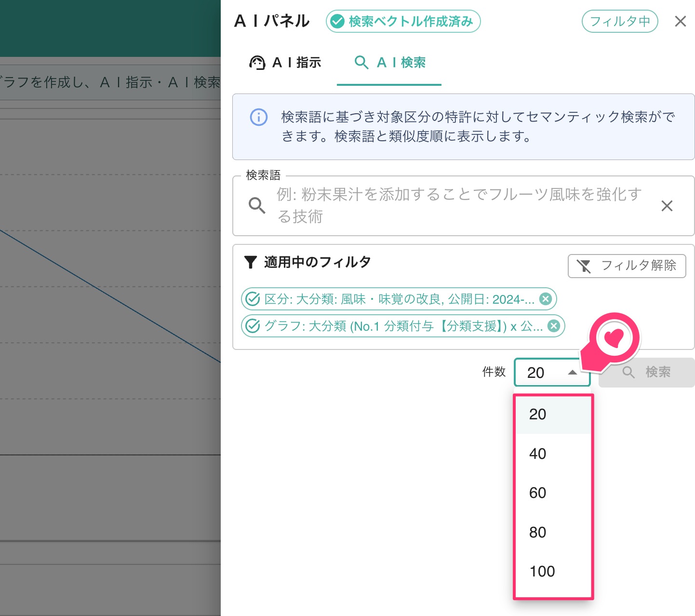Select 40 from the count list
Viewport: 695px width, 616px height.
[538, 454]
